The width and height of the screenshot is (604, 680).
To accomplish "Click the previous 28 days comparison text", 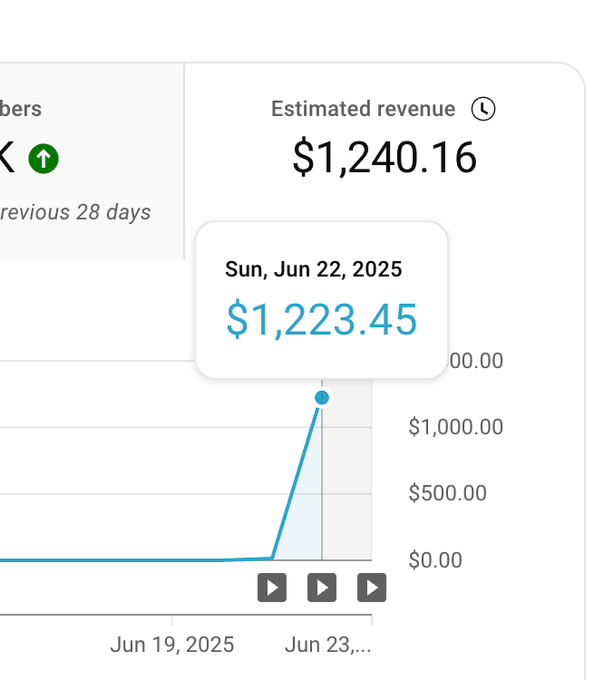I will [75, 212].
